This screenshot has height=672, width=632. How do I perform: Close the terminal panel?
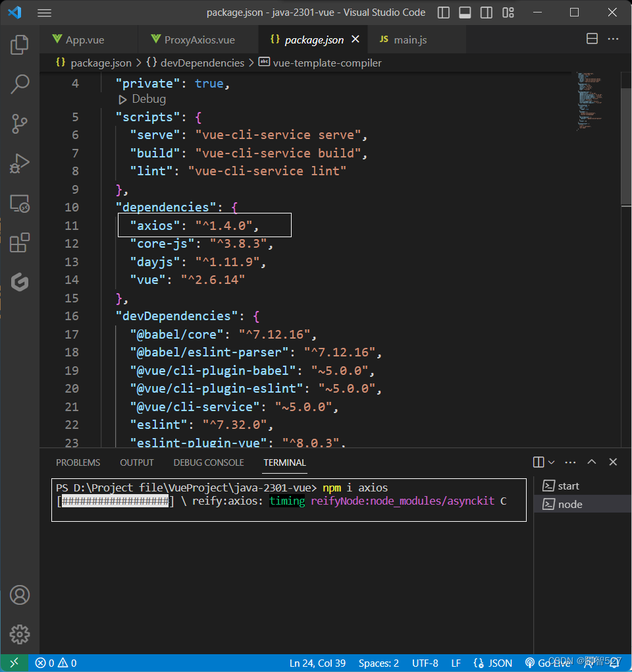[x=613, y=462]
